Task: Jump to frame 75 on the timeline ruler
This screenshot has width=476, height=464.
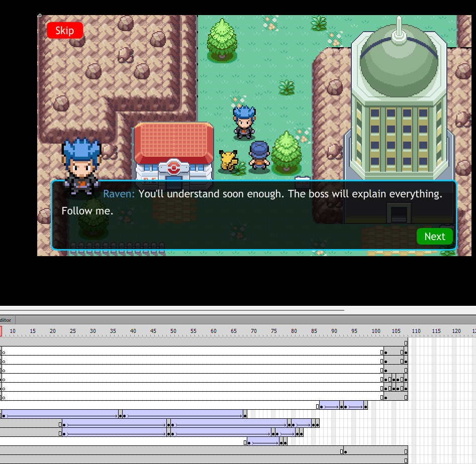Action: click(x=274, y=331)
